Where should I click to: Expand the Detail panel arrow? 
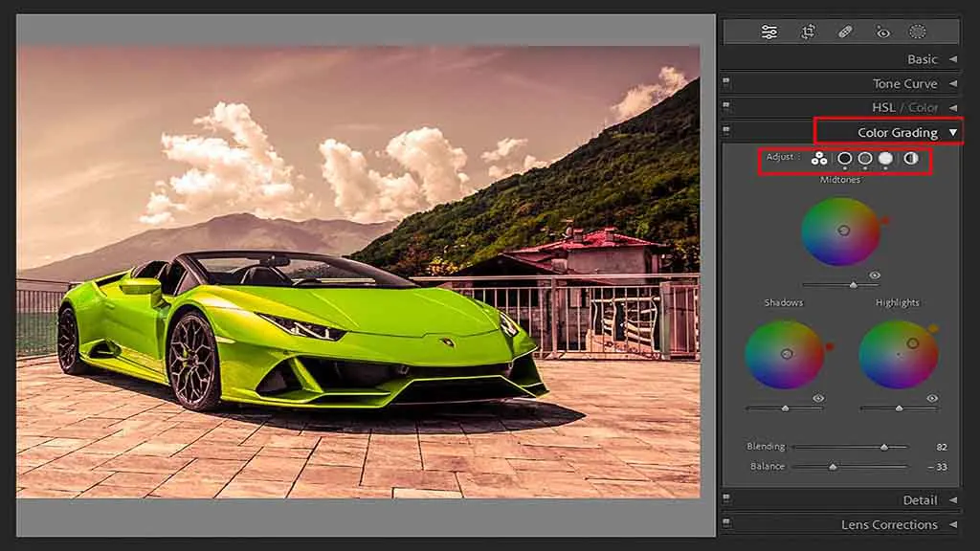[x=953, y=500]
